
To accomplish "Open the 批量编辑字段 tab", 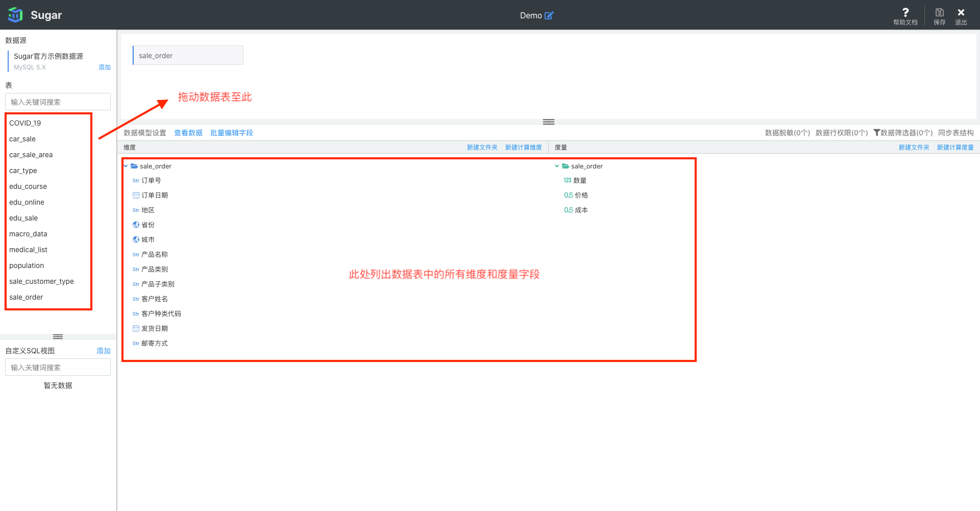I will click(232, 133).
